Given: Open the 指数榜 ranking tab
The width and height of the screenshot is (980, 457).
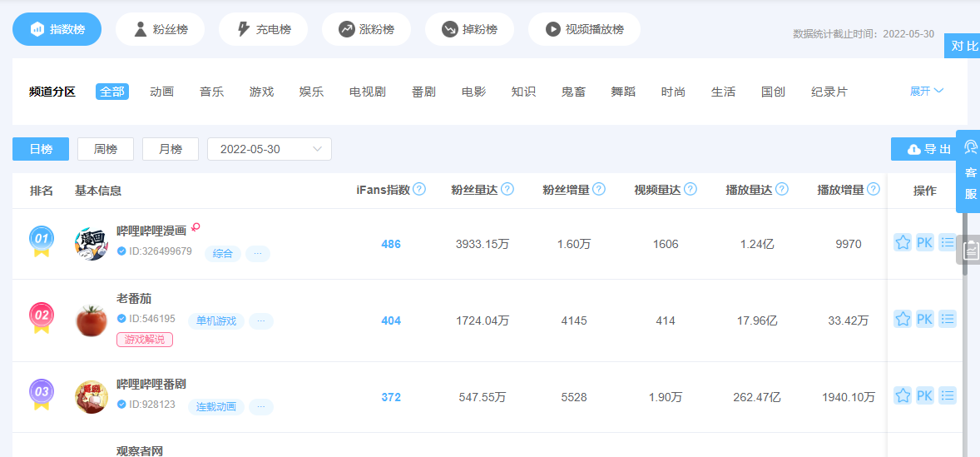Looking at the screenshot, I should (57, 29).
